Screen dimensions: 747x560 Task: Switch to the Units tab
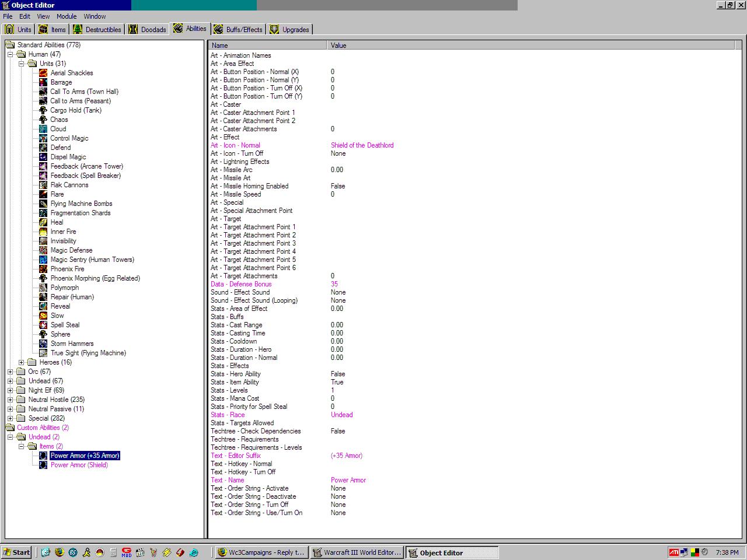[18, 29]
